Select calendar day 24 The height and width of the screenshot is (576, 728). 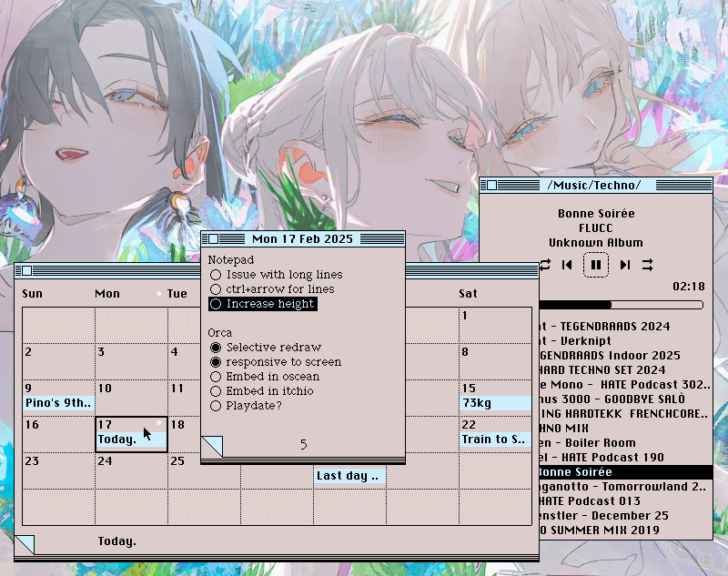131,471
